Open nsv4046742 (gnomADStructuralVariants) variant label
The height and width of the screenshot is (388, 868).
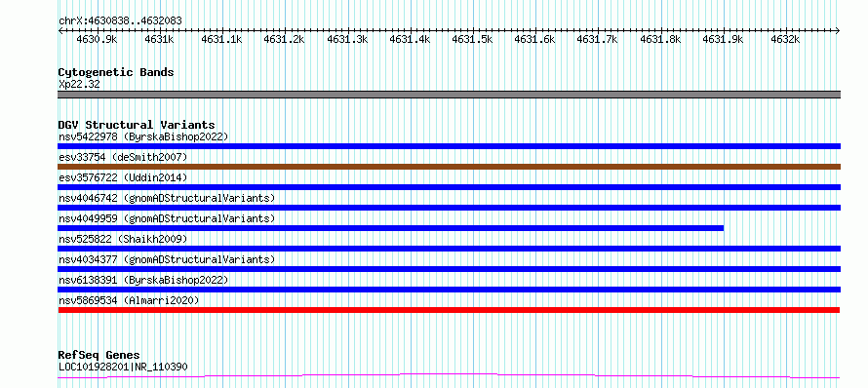click(x=167, y=198)
